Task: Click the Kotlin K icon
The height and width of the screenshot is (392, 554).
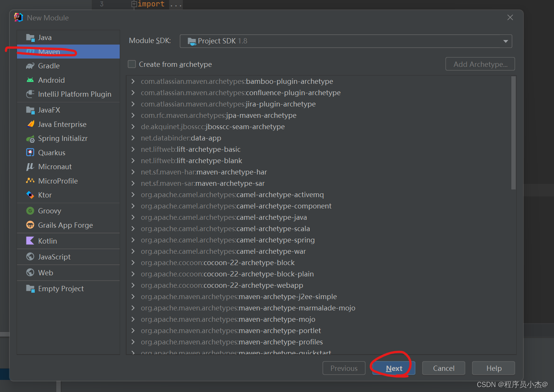Action: click(30, 241)
